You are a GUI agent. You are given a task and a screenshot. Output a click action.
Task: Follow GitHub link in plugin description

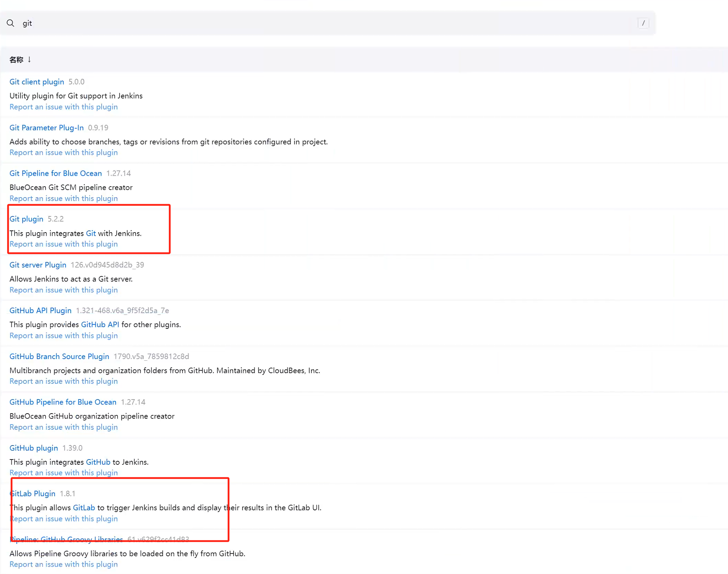pos(98,462)
